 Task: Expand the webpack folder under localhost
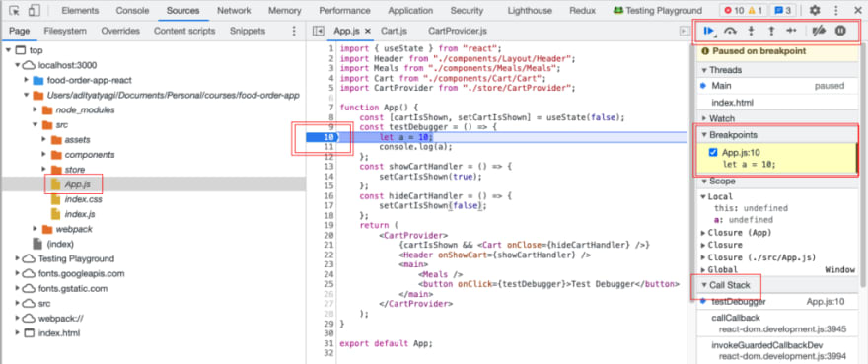(x=36, y=229)
